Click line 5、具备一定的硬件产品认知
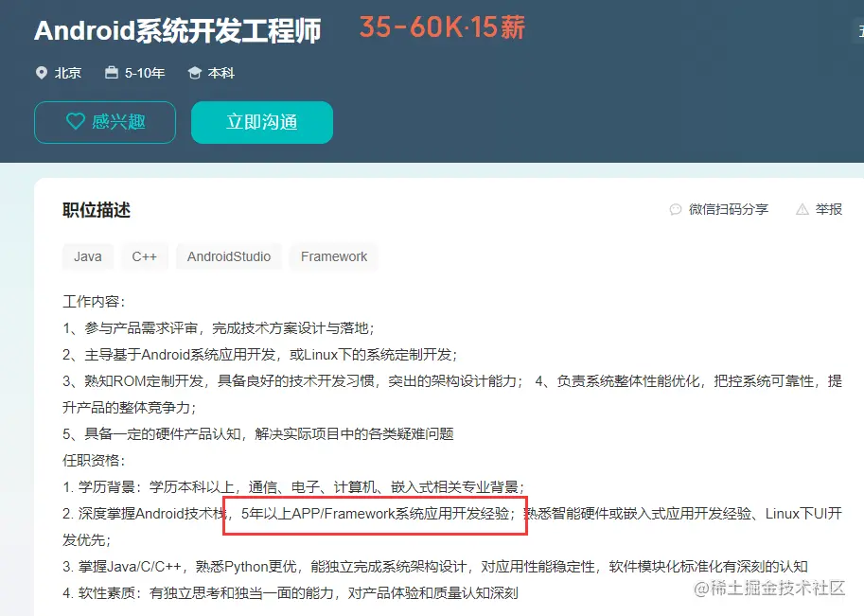This screenshot has height=616, width=864. (258, 433)
